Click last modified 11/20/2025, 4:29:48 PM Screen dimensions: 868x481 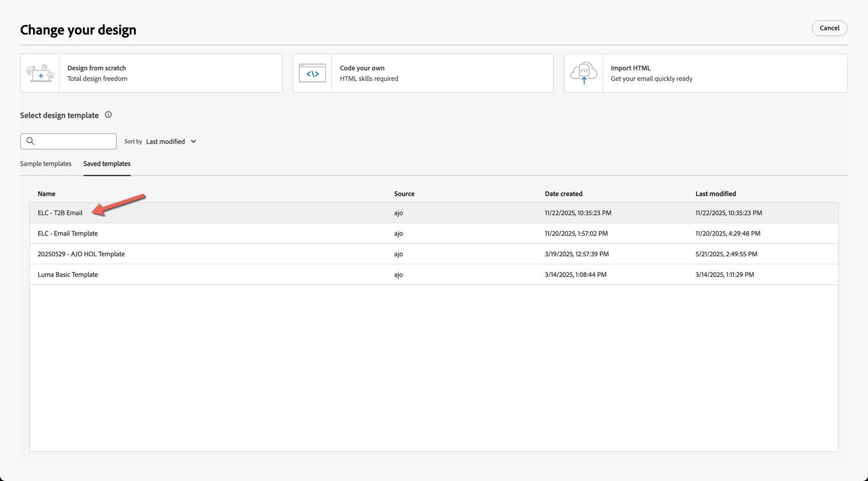point(728,233)
